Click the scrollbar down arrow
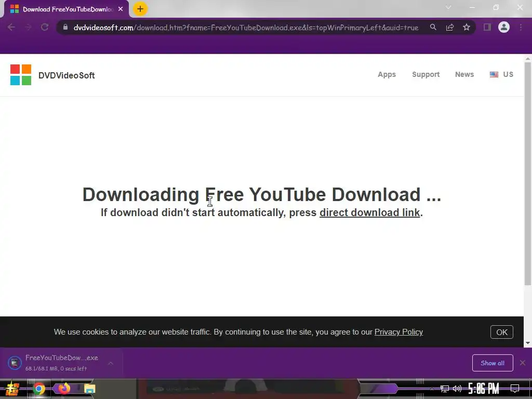 click(528, 343)
